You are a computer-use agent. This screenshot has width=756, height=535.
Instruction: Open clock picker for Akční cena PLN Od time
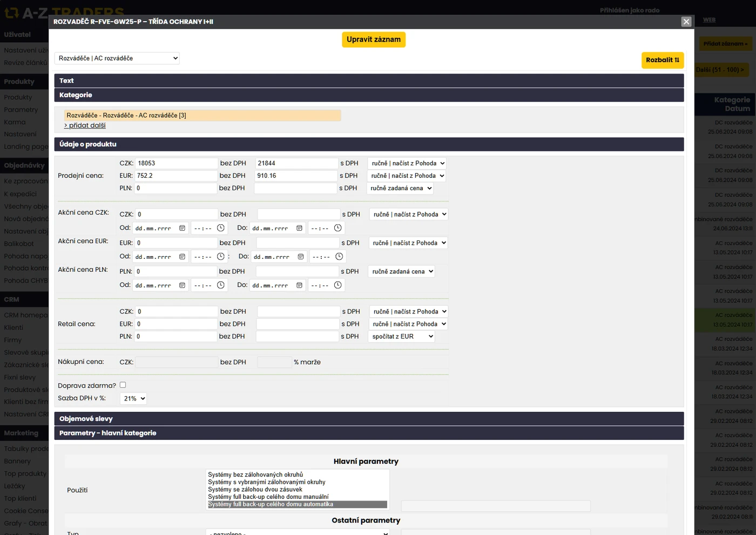click(221, 285)
